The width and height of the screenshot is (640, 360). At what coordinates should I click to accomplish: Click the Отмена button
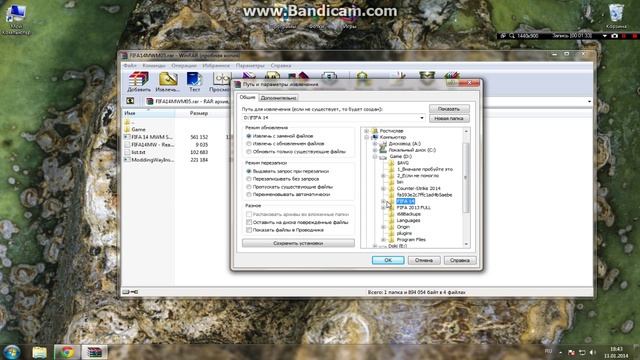coord(424,260)
